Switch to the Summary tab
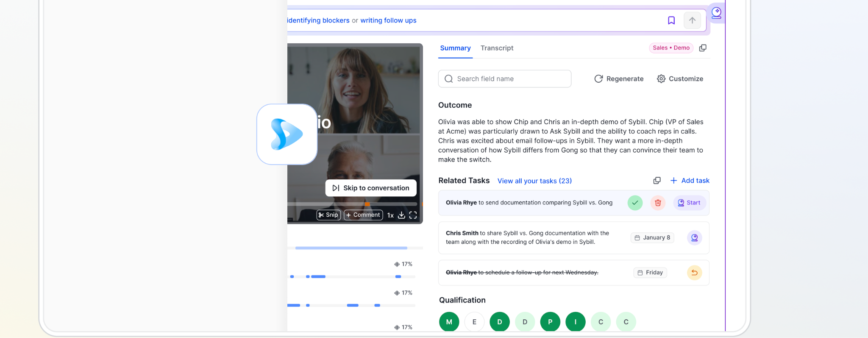The image size is (868, 338). click(455, 48)
